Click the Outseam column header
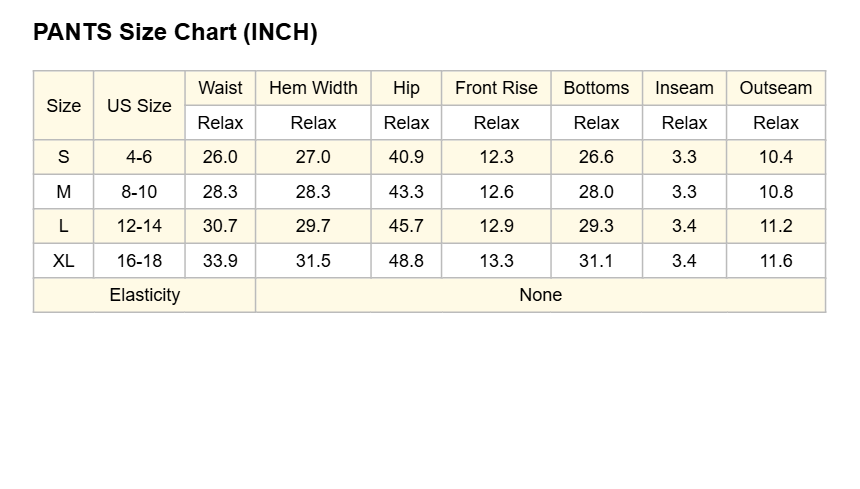 pos(776,88)
